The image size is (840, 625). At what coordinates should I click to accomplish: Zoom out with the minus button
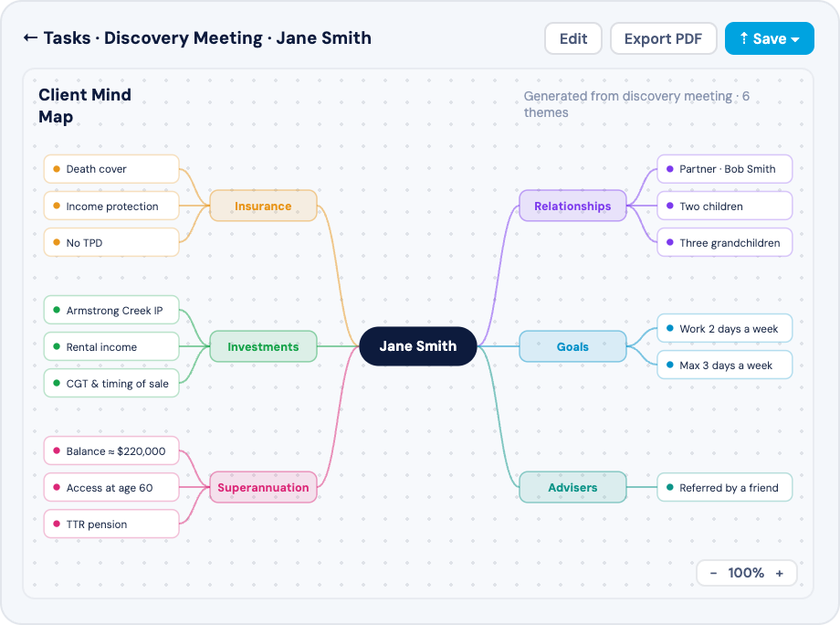tap(713, 573)
